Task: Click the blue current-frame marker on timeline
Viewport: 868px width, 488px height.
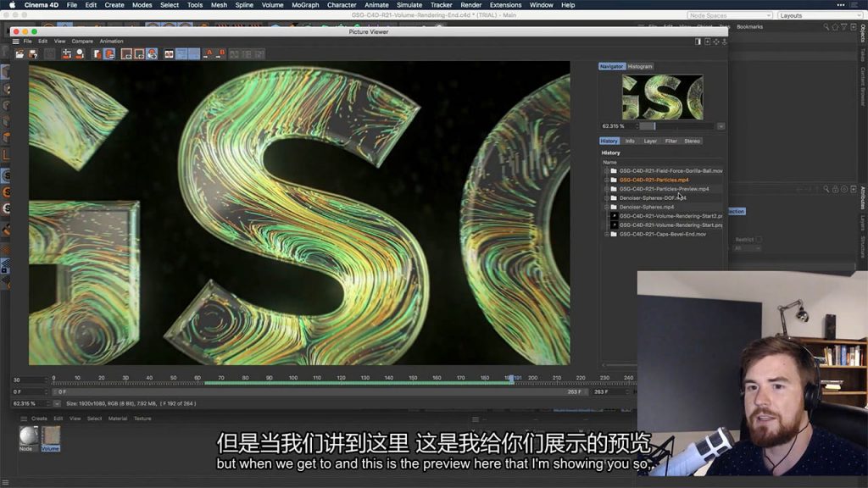Action: coord(511,379)
